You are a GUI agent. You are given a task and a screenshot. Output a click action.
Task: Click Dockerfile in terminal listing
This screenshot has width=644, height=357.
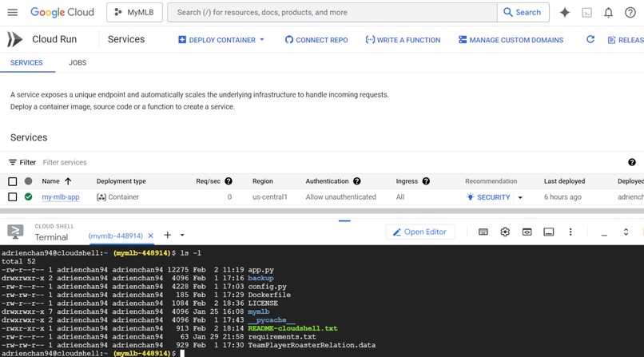[269, 295]
